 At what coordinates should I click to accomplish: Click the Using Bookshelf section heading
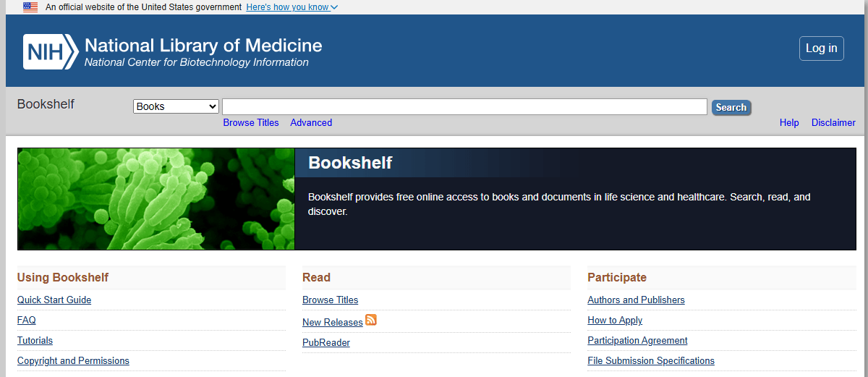(x=63, y=278)
